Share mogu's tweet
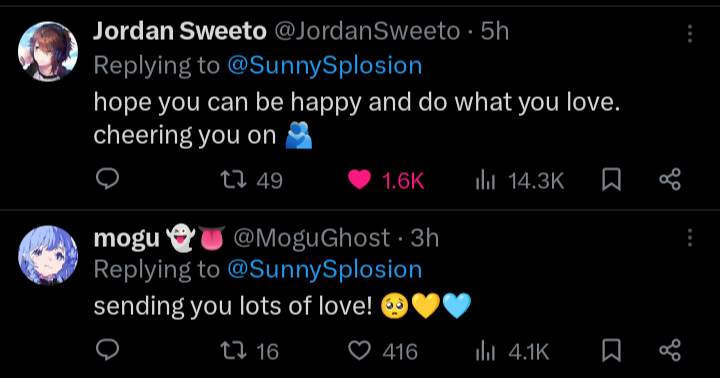Screen dimensions: 720x378 [x=670, y=350]
